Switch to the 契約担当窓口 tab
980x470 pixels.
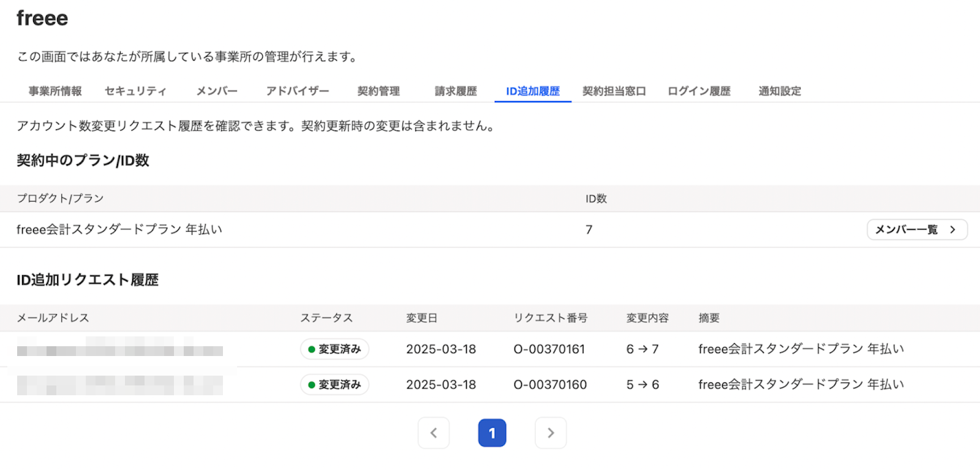point(614,91)
